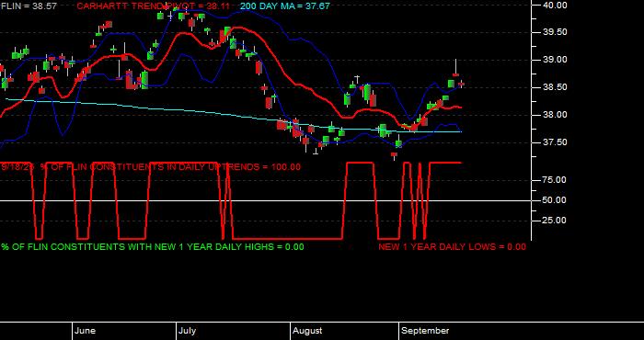Click the NEW 1 YEAR DAILY LOWS = 0.00 label
644x340 pixels.
[452, 247]
